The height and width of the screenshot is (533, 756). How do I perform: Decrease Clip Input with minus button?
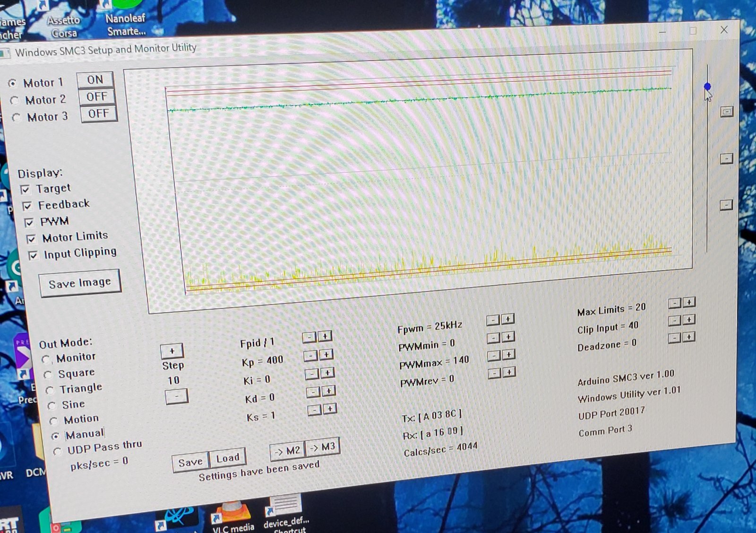(675, 321)
